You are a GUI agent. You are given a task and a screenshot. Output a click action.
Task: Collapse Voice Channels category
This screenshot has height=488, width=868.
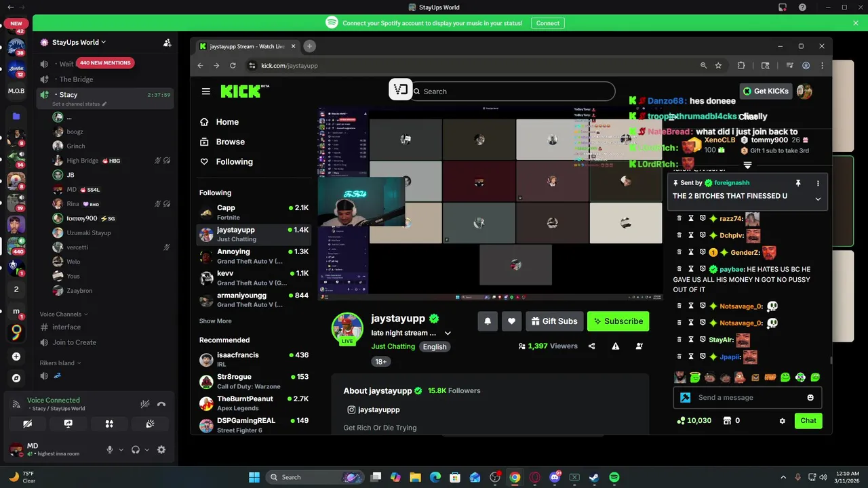tap(64, 314)
